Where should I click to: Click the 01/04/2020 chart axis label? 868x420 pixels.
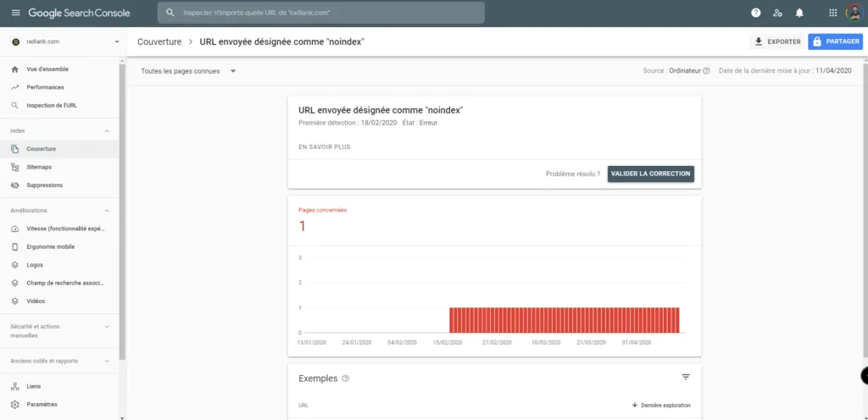pos(636,343)
